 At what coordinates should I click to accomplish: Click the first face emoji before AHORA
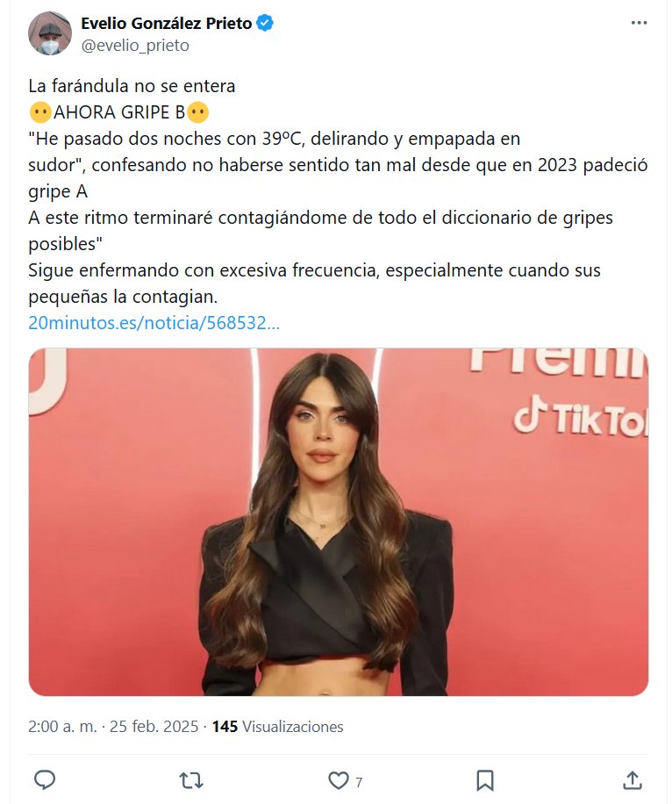40,112
